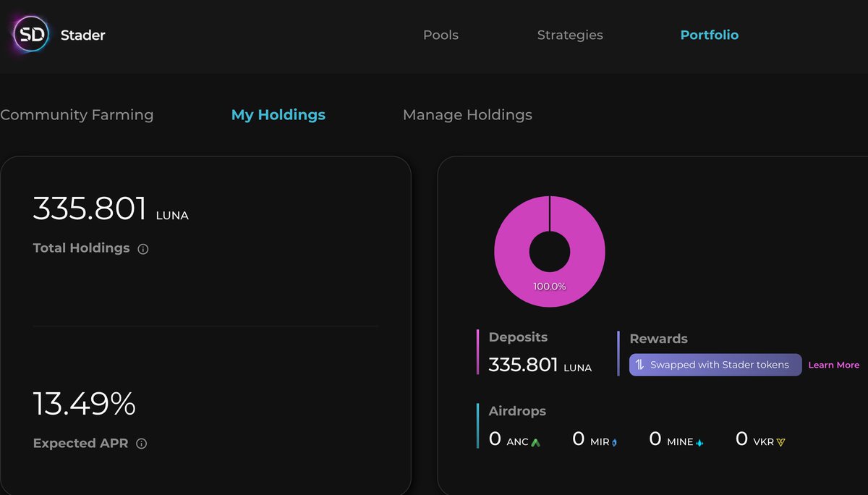Click the swap arrows icon in Rewards
The height and width of the screenshot is (495, 868).
tap(639, 365)
